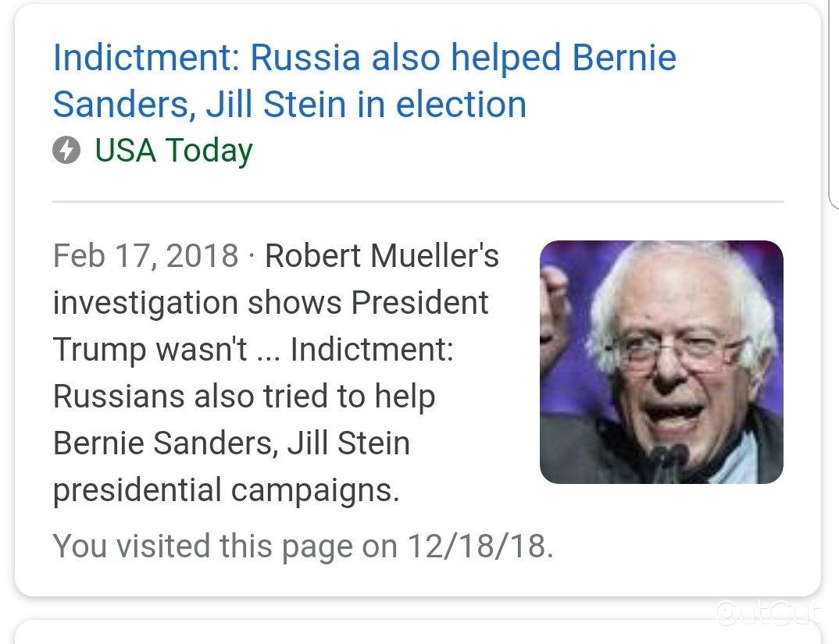Viewport: 839px width, 644px height.
Task: Click the divider line under USA Today
Action: tap(418, 201)
